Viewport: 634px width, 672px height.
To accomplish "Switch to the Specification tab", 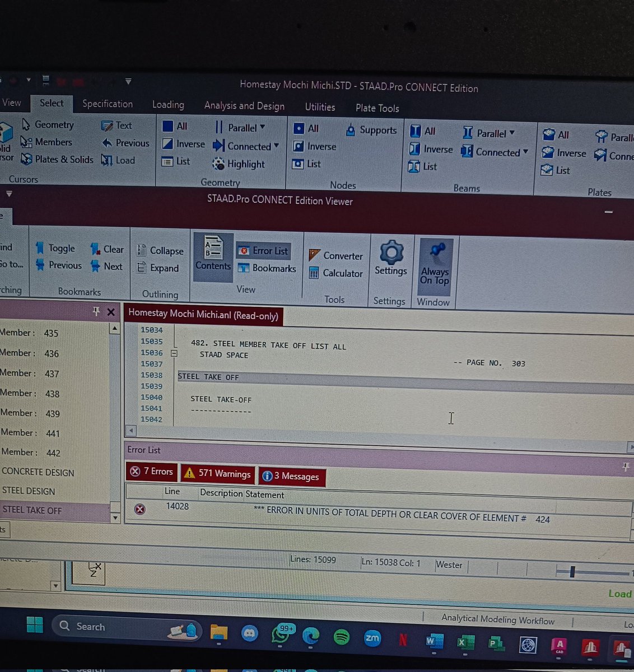I will 108,104.
